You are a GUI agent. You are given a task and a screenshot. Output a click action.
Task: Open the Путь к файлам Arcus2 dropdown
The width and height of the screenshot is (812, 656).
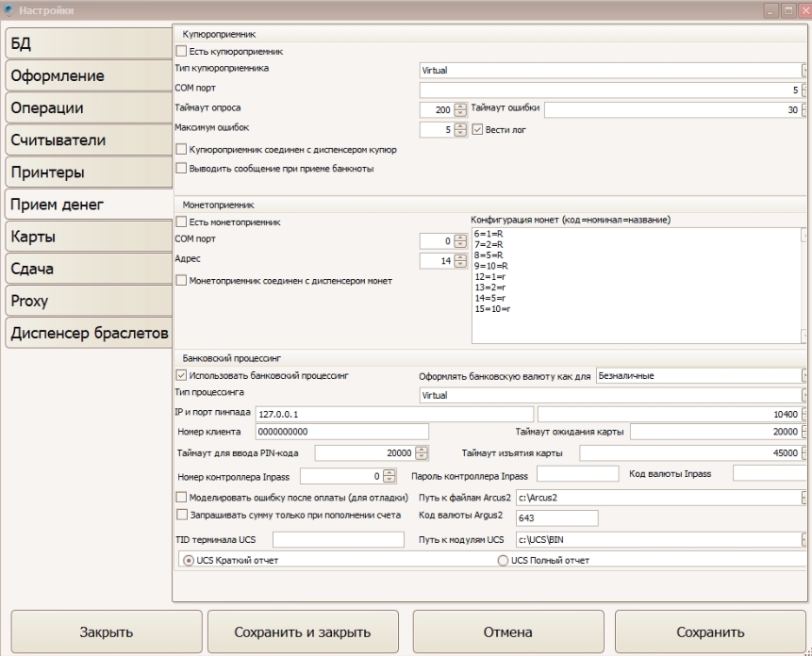(x=804, y=498)
